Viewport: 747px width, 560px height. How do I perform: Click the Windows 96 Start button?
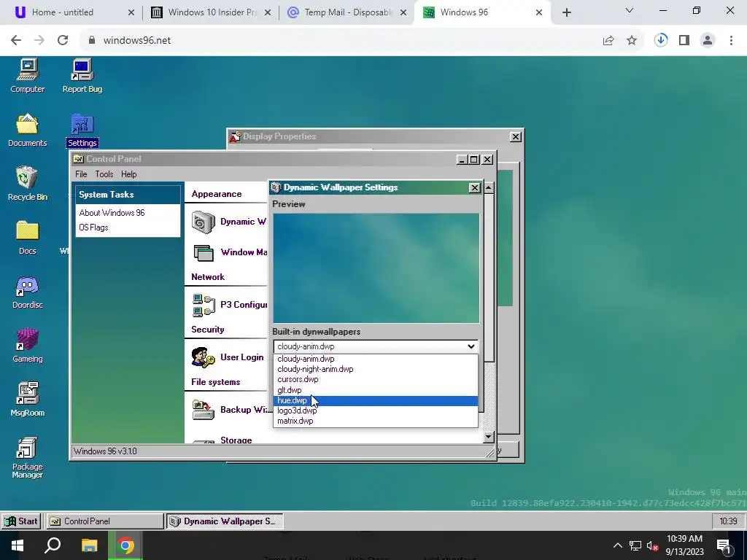click(x=21, y=521)
